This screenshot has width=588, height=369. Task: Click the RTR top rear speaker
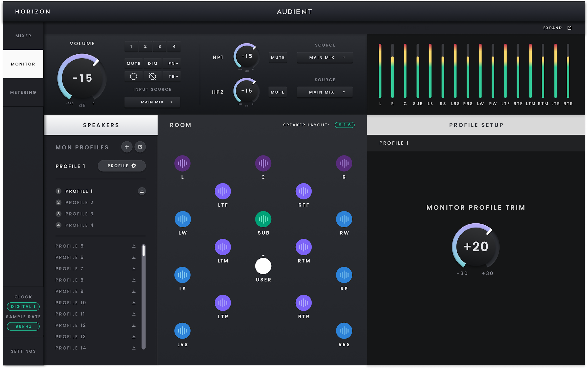click(303, 303)
